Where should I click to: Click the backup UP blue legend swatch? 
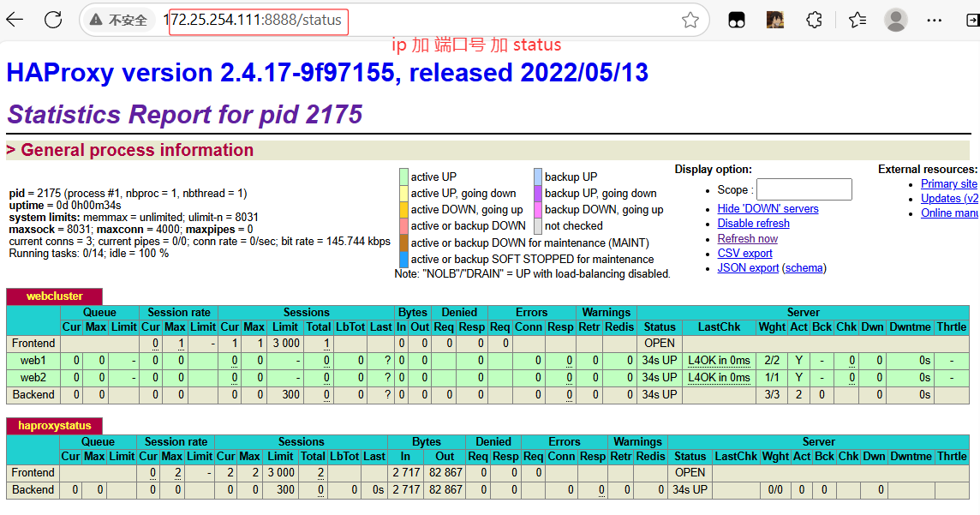[537, 177]
